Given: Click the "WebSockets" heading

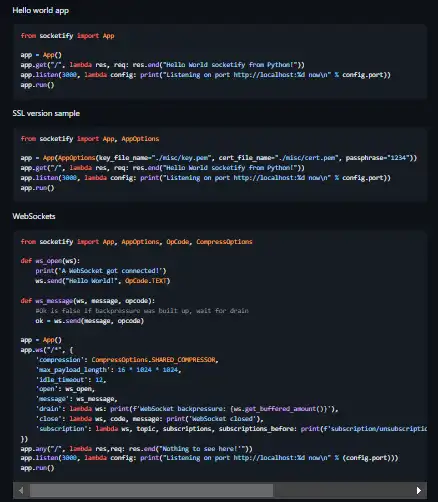Looking at the screenshot, I should point(34,216).
